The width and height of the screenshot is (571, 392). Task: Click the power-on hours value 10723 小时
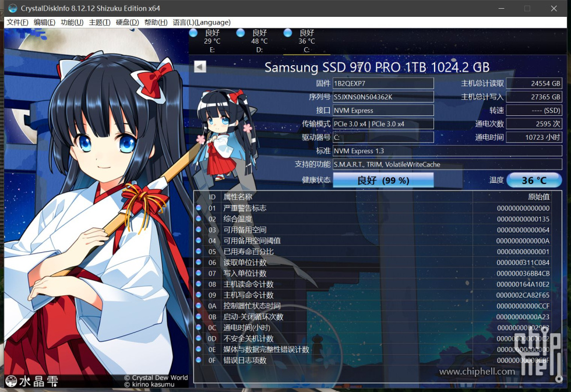click(534, 137)
